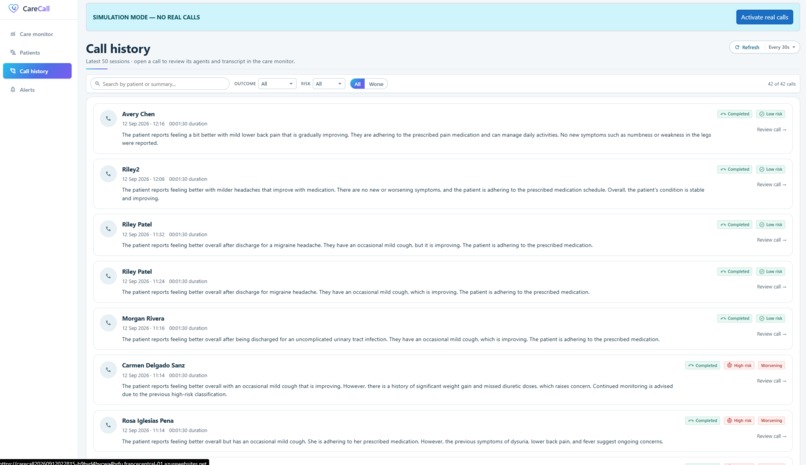Open the Risk filter dropdown
This screenshot has height=465, width=806.
tap(328, 84)
